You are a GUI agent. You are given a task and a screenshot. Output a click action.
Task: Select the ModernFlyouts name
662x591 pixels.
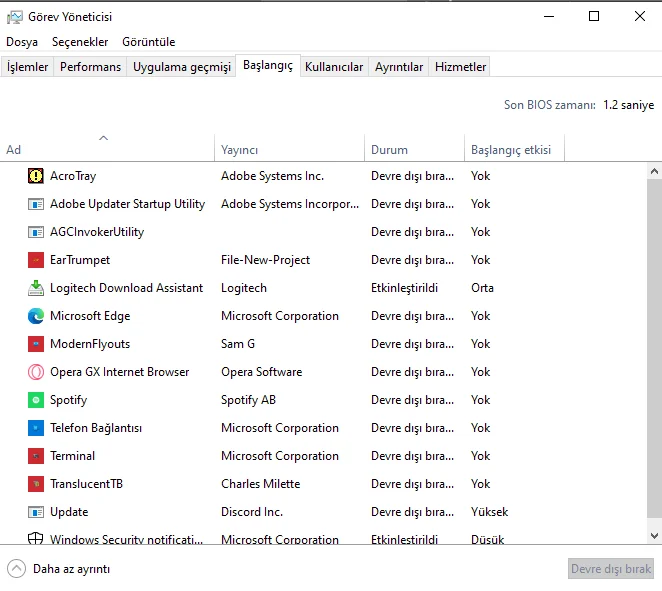pyautogui.click(x=90, y=344)
